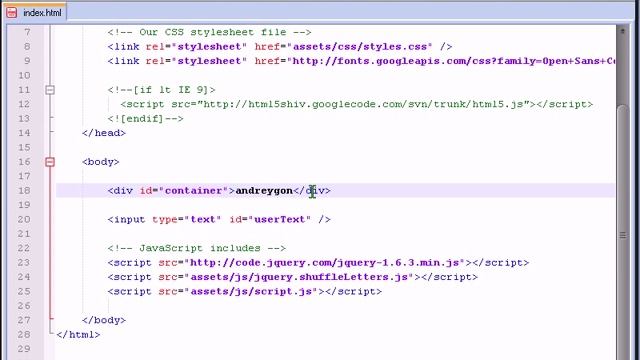This screenshot has width=640, height=360.
Task: Click the '</head>' closing tag
Action: [104, 133]
